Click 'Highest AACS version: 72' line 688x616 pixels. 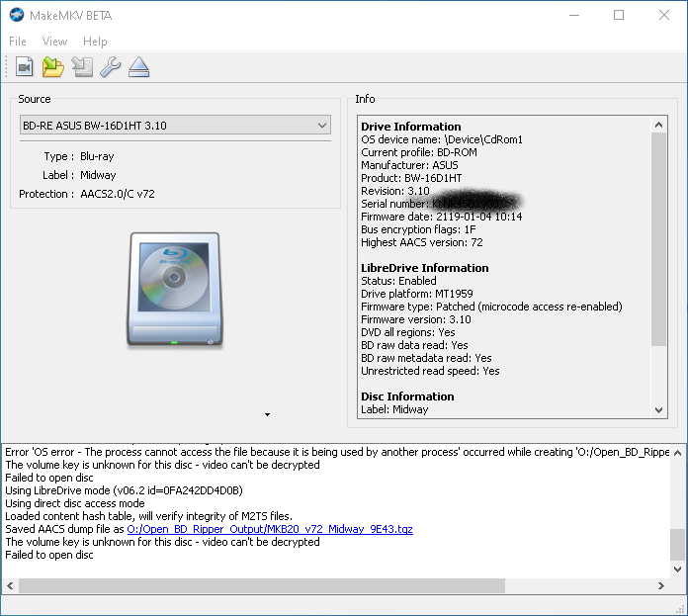(422, 242)
